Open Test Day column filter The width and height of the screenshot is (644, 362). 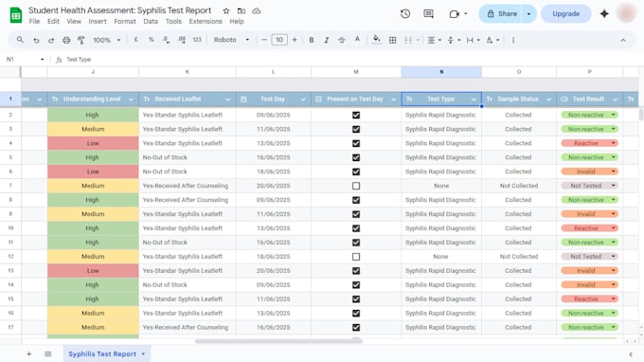303,100
